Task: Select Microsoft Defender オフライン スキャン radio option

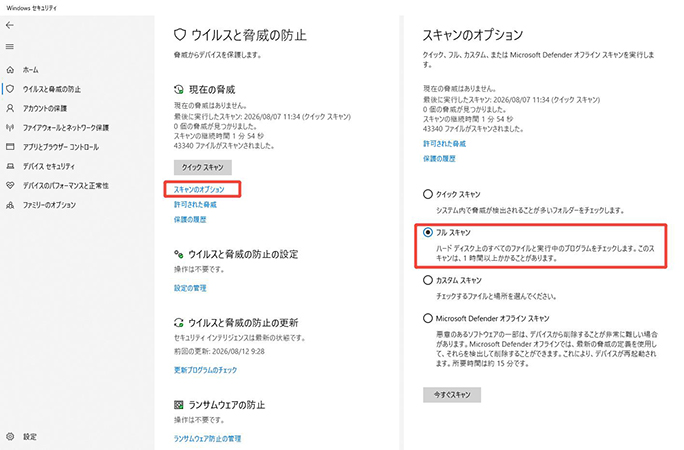Action: (428, 318)
